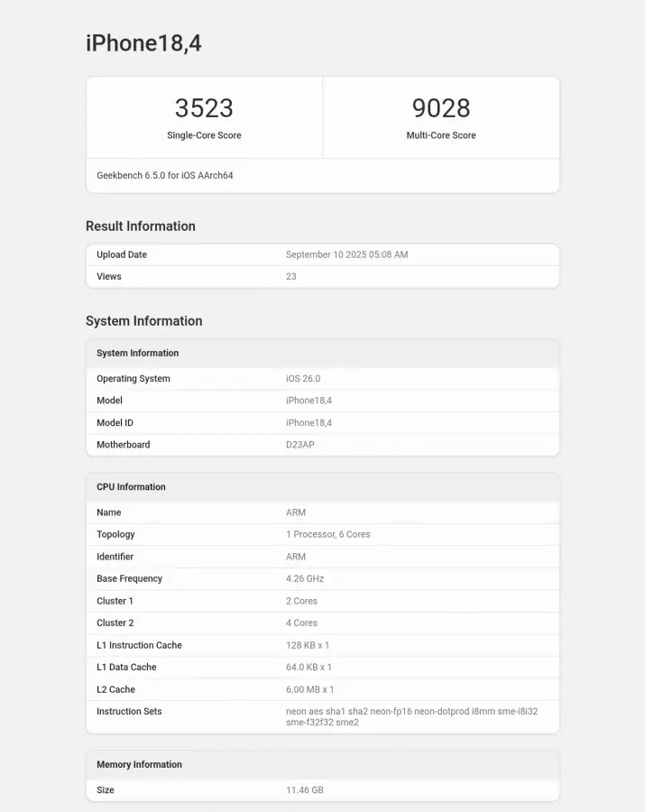
Task: Click the iOS 26.0 operating system value
Action: 303,379
